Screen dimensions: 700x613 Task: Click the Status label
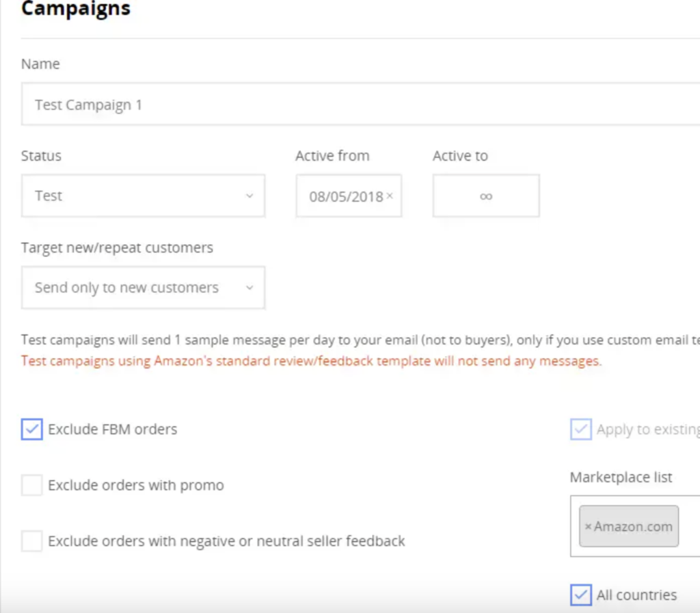(41, 156)
